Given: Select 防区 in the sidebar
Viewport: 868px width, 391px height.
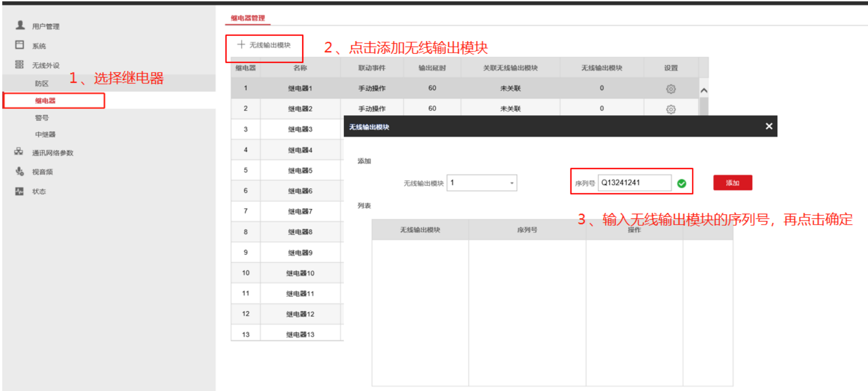Looking at the screenshot, I should [42, 83].
